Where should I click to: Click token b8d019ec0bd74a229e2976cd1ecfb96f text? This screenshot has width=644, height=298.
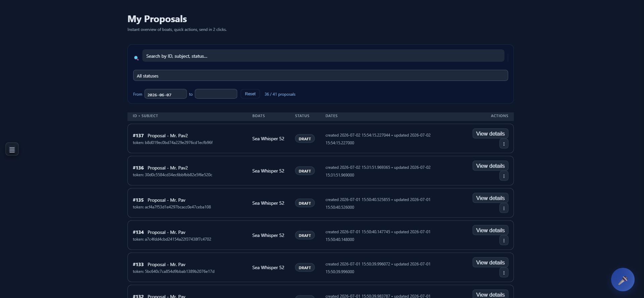click(x=173, y=143)
